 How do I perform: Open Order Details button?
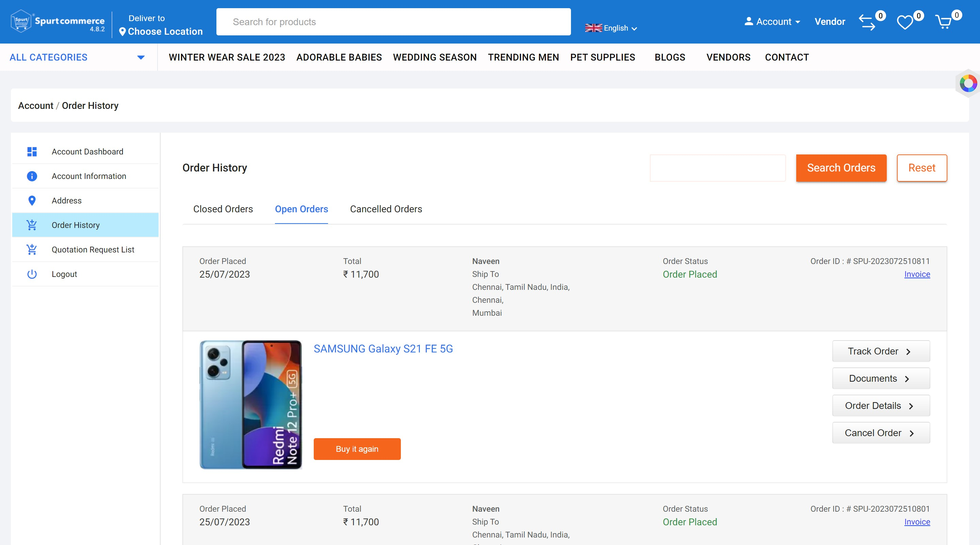click(x=881, y=406)
